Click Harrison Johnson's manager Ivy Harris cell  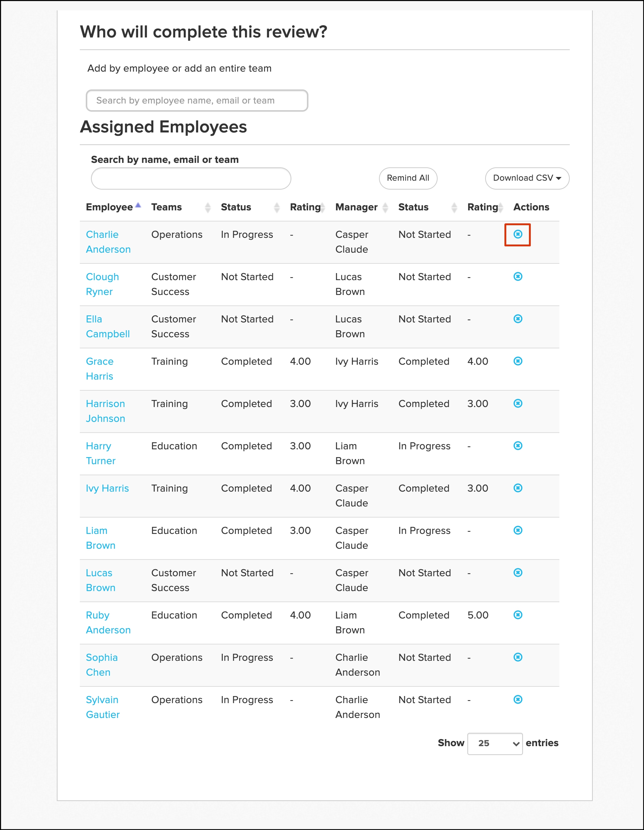tap(357, 404)
